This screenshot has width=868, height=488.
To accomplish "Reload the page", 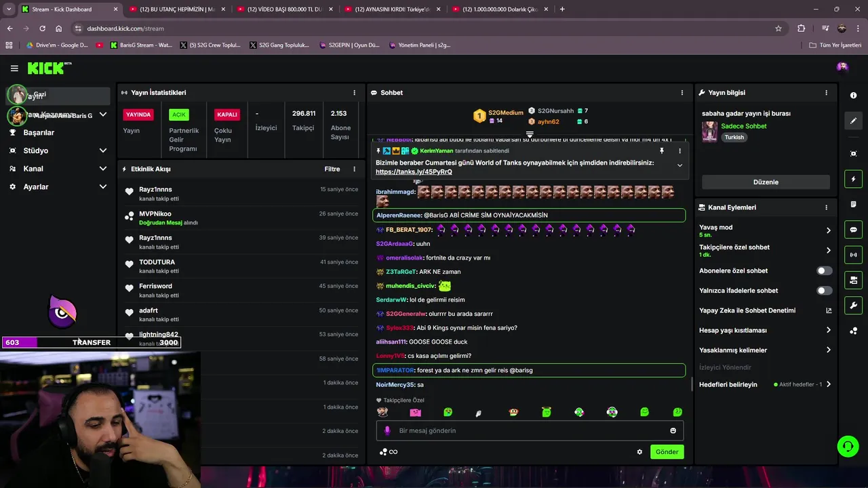I will tap(42, 28).
